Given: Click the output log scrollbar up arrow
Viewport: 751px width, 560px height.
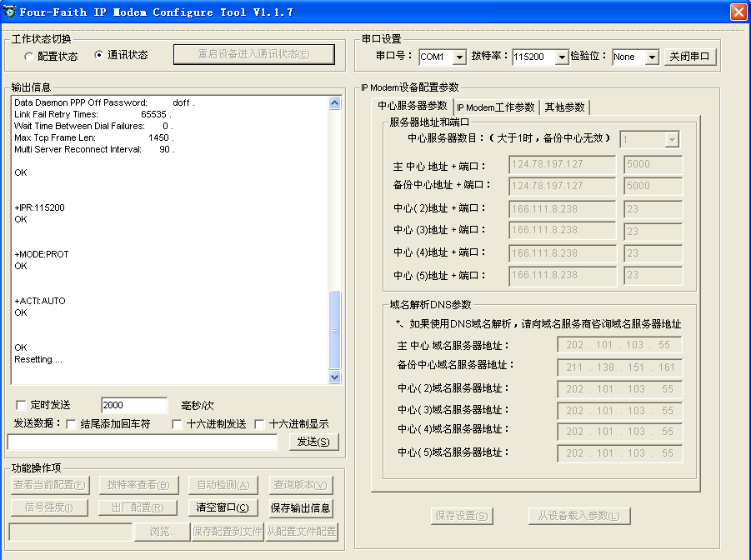Looking at the screenshot, I should [x=335, y=103].
